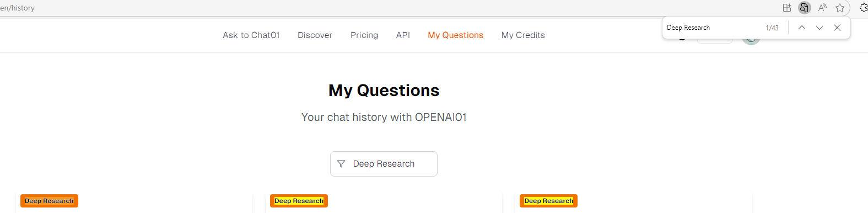The image size is (868, 213).
Task: Click the funnel filter icon
Action: tap(341, 164)
